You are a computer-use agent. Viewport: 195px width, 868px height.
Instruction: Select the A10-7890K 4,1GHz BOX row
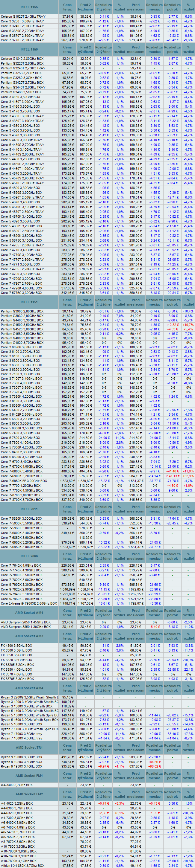click(x=98, y=861)
